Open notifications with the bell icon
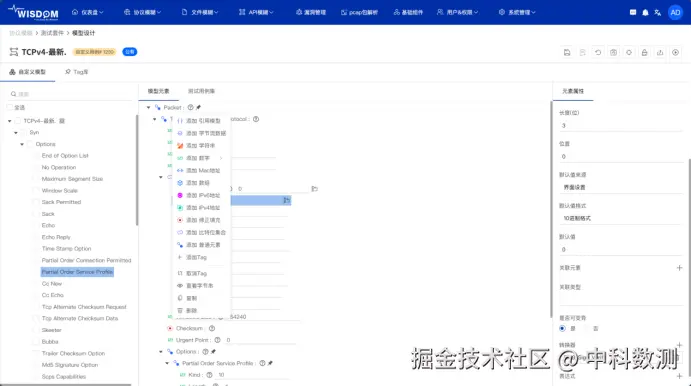The image size is (692, 386). pyautogui.click(x=645, y=12)
